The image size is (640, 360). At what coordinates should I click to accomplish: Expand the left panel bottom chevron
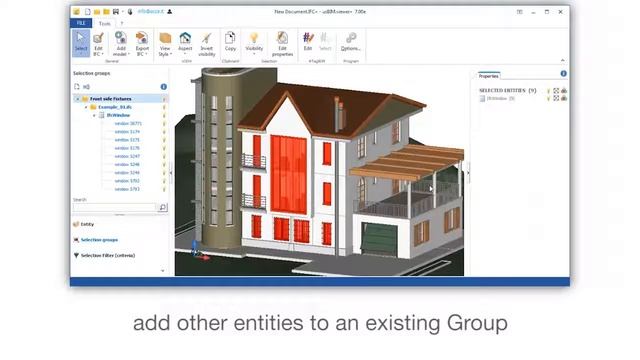coord(162,271)
